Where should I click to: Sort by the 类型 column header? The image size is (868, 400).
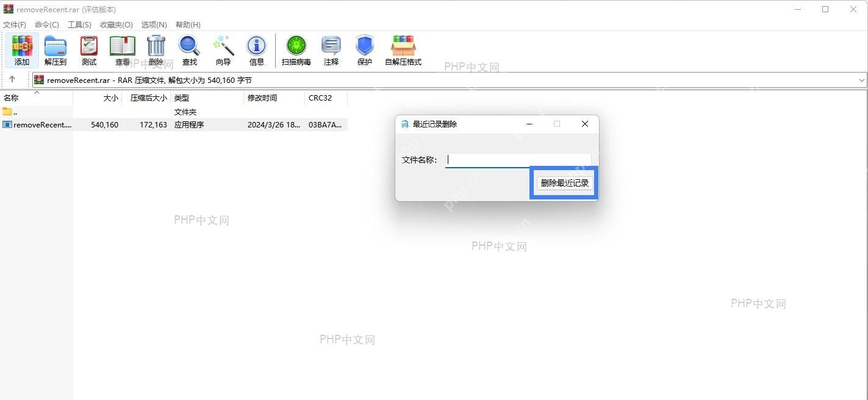pyautogui.click(x=207, y=98)
